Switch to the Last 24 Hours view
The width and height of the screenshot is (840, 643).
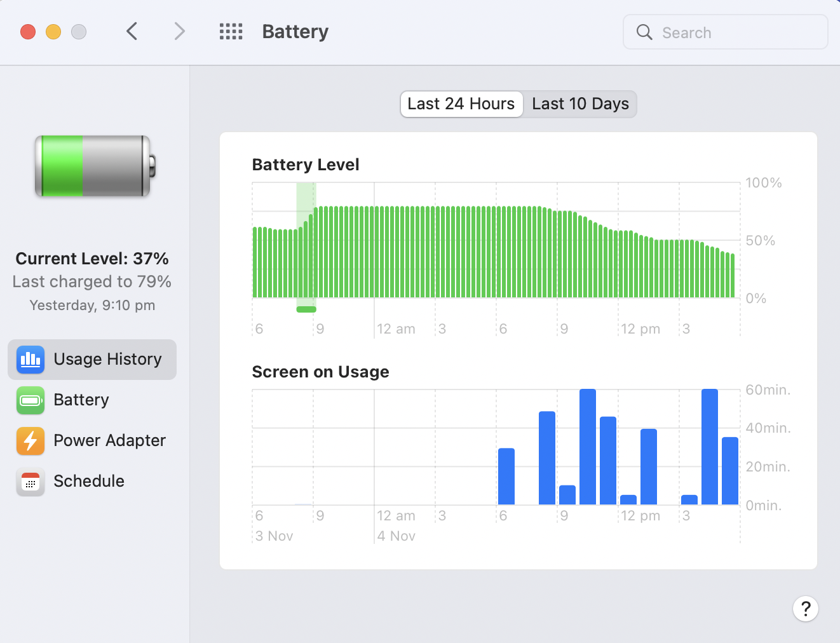pyautogui.click(x=461, y=104)
